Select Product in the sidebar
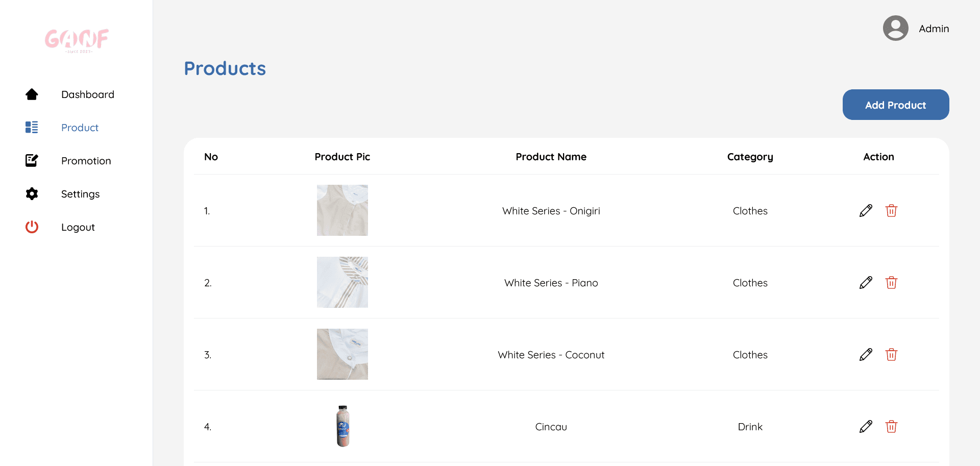Viewport: 980px width, 466px height. pyautogui.click(x=80, y=128)
